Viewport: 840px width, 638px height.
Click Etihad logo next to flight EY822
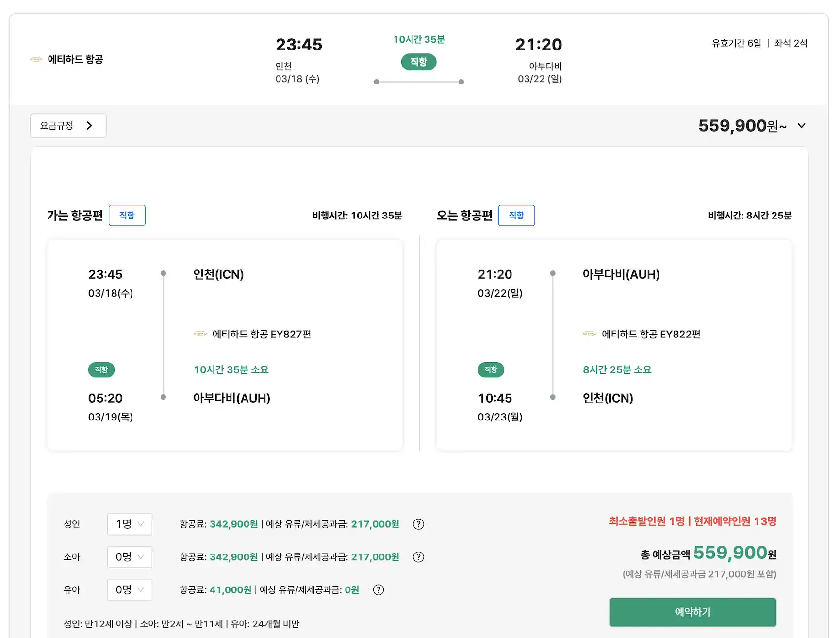tap(589, 334)
